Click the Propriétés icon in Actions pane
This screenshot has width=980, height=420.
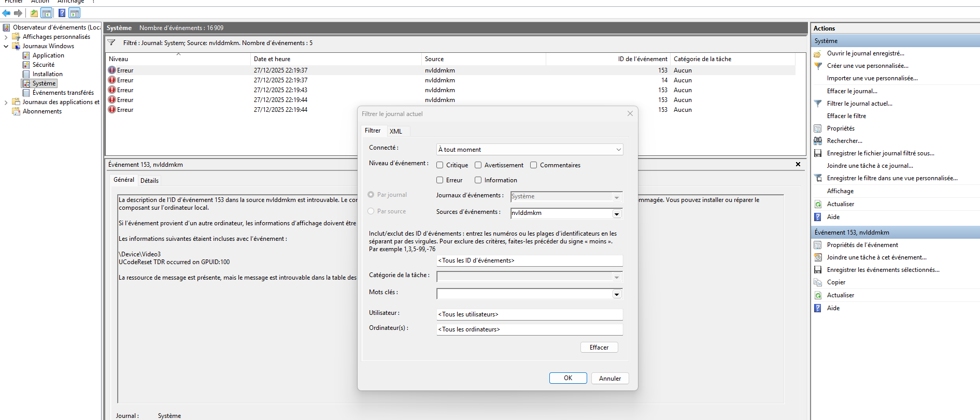(x=818, y=128)
